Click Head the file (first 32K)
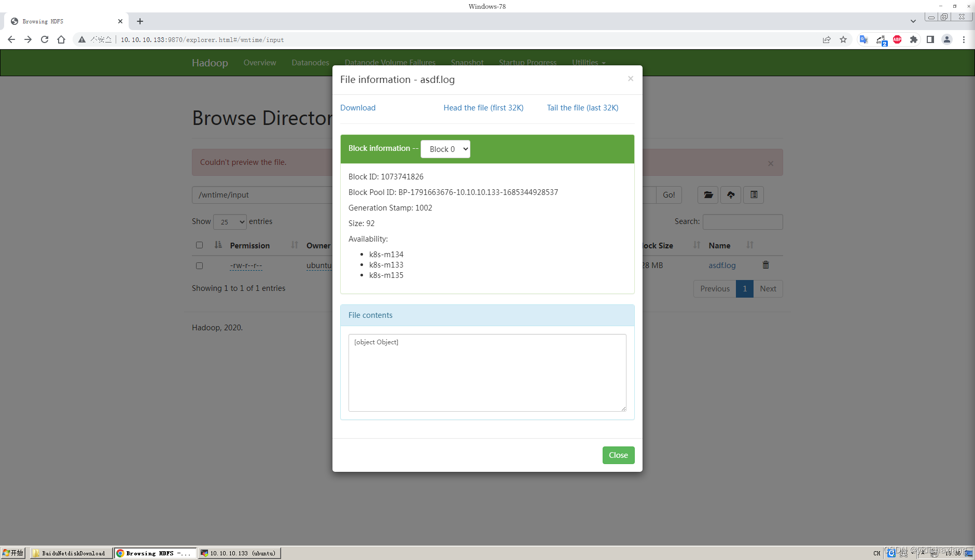The height and width of the screenshot is (560, 975). [483, 108]
